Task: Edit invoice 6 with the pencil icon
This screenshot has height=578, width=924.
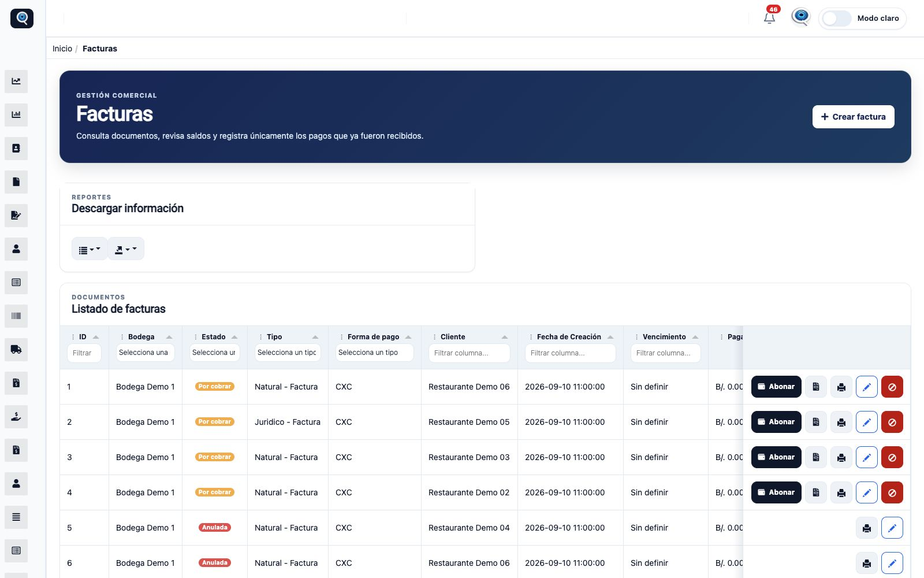Action: coord(892,563)
